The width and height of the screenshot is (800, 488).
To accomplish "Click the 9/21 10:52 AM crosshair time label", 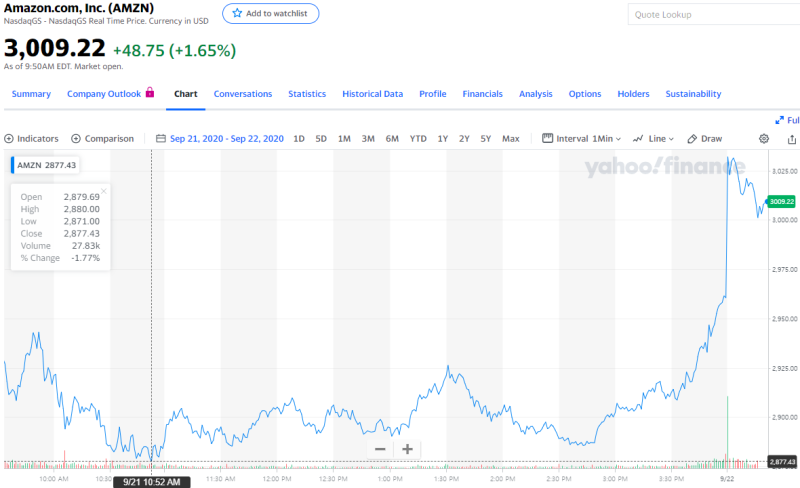I will [x=152, y=482].
